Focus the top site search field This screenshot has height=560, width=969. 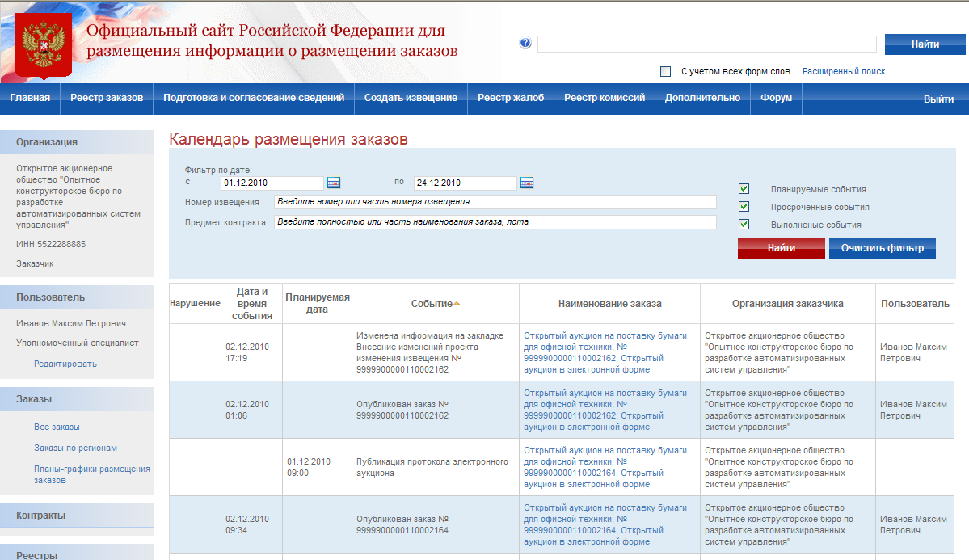point(707,44)
